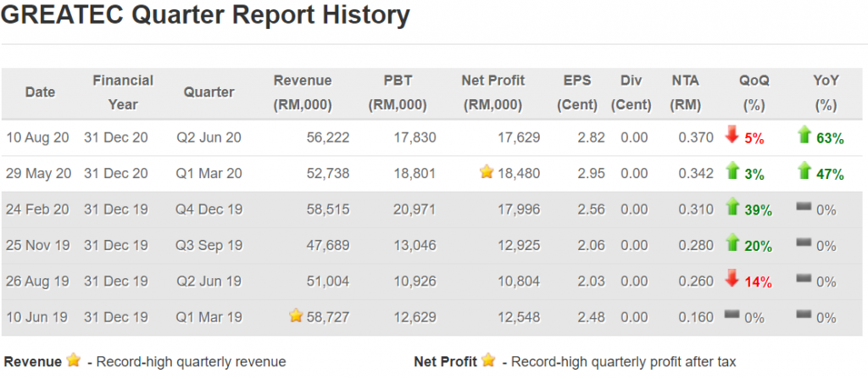Viewport: 868px width, 379px height.
Task: Click the gold star in the Revenue legend
Action: click(x=74, y=360)
